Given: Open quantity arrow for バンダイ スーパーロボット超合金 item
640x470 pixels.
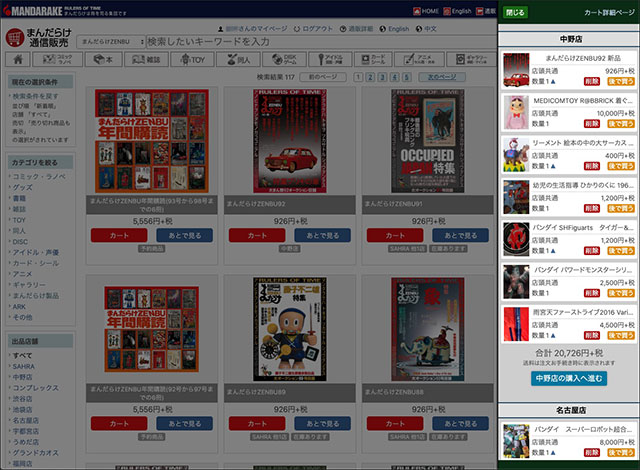Looking at the screenshot, I should (x=553, y=452).
